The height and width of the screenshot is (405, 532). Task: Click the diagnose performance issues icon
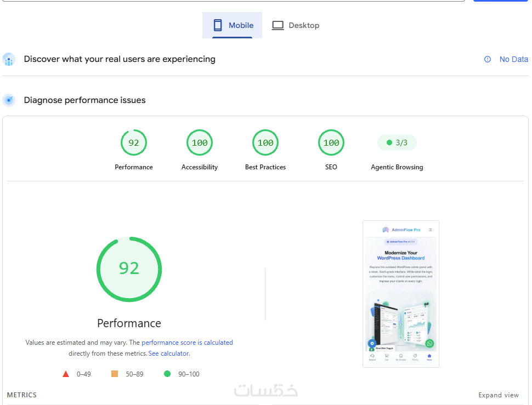click(x=9, y=100)
